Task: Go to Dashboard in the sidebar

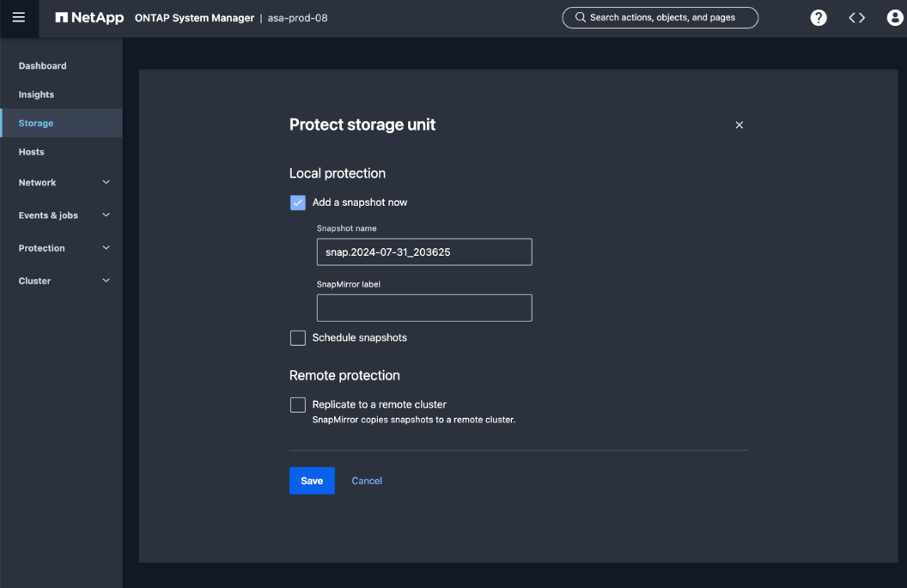Action: (42, 66)
